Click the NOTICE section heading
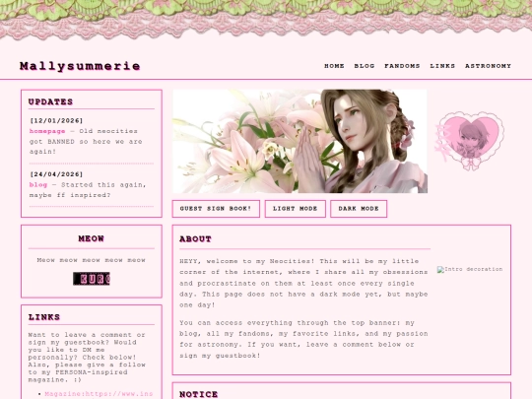The image size is (532, 399). [x=198, y=394]
